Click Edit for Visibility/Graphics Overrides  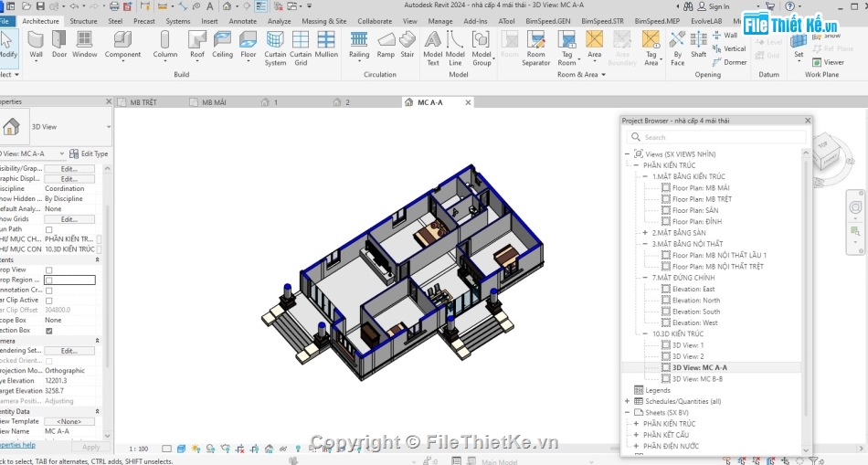[x=69, y=168]
